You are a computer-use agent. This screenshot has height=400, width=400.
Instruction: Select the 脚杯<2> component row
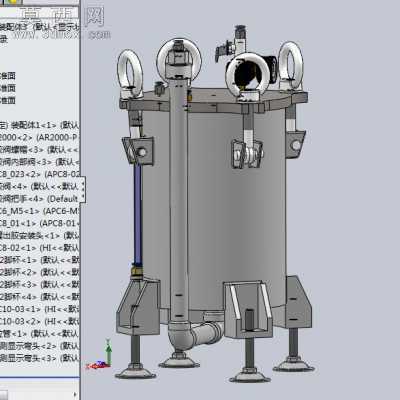pos(39,272)
